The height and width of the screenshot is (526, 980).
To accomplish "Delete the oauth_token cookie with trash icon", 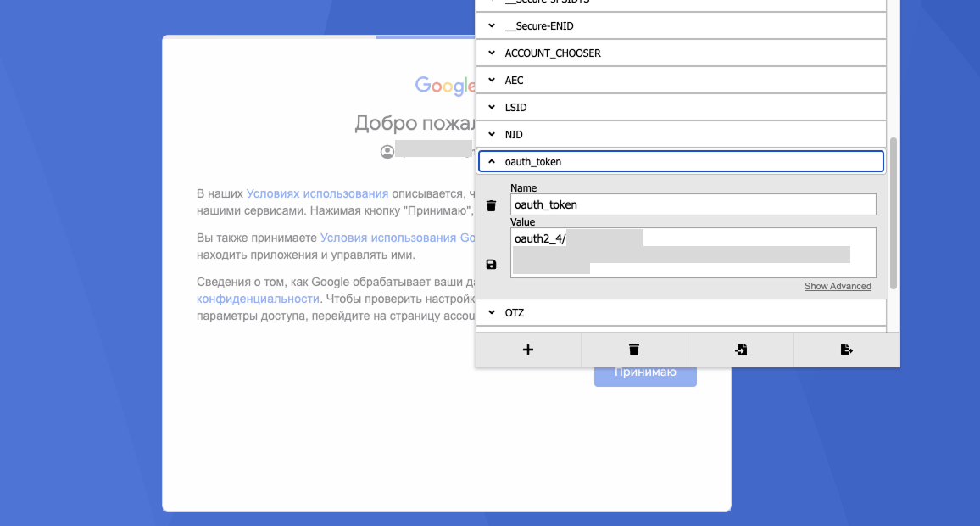I will (491, 206).
